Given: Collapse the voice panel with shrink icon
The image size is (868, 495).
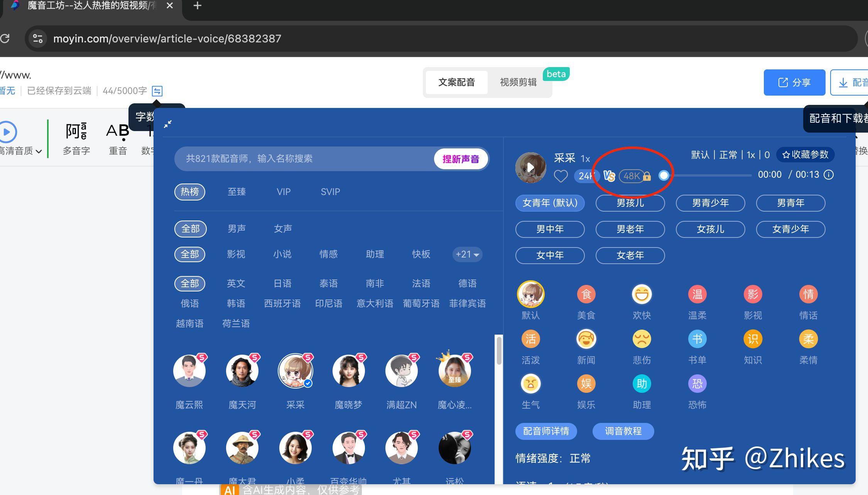Looking at the screenshot, I should 168,124.
